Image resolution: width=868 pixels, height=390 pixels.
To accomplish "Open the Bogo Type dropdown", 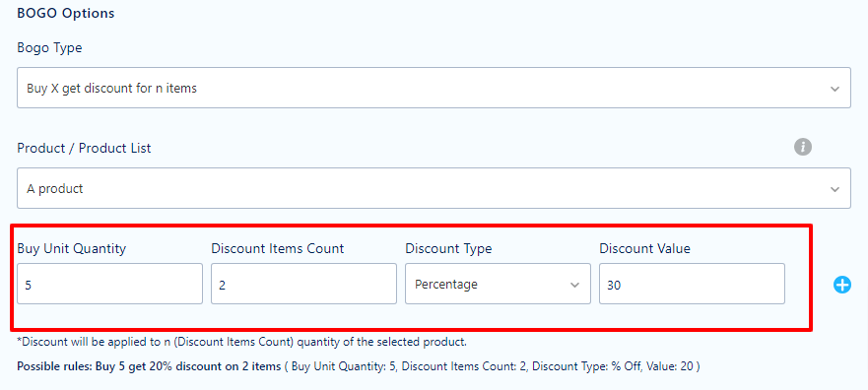I will tap(434, 88).
